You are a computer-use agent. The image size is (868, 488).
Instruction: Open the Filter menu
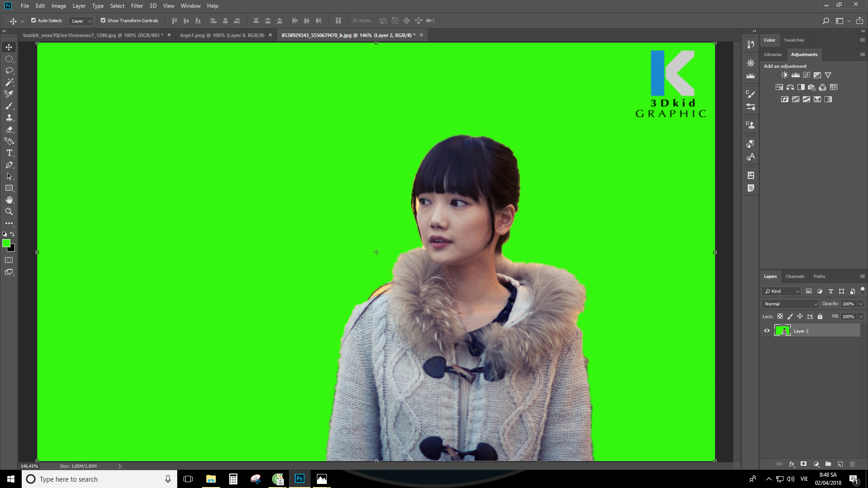click(137, 6)
